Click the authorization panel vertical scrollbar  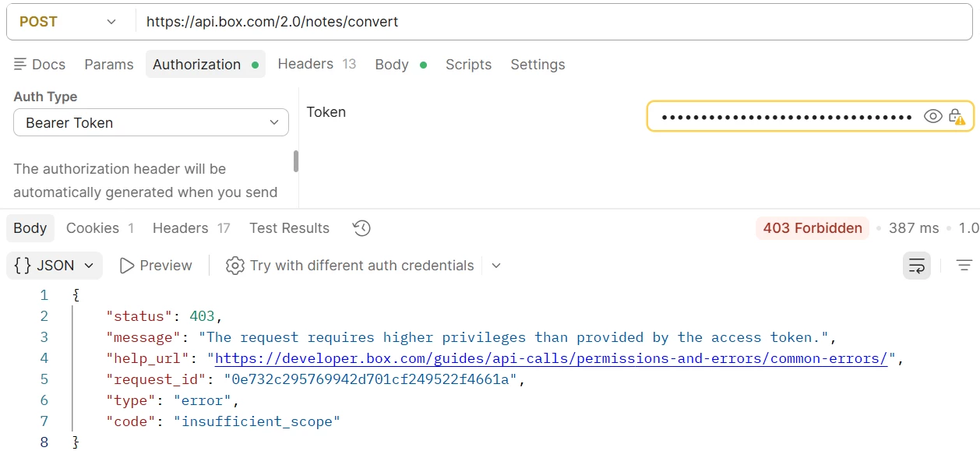coord(296,161)
